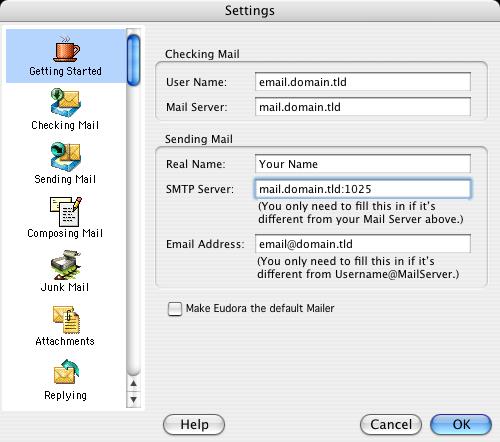This screenshot has width=500, height=442.
Task: Click the sidebar scroll up arrow
Action: [x=134, y=384]
